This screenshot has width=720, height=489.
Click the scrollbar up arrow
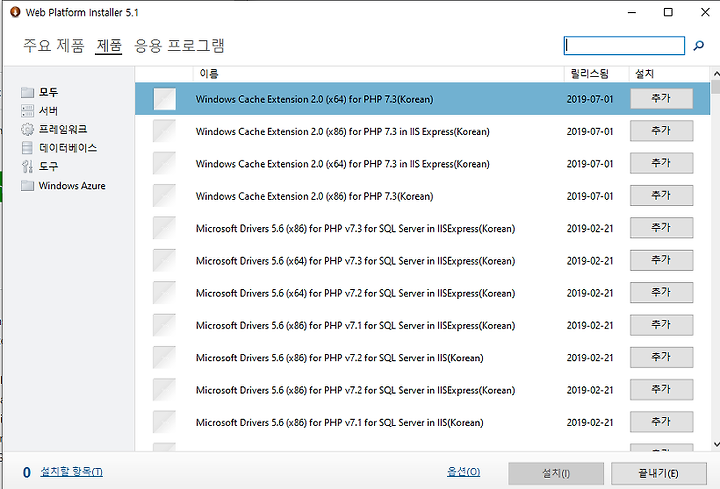coord(715,74)
